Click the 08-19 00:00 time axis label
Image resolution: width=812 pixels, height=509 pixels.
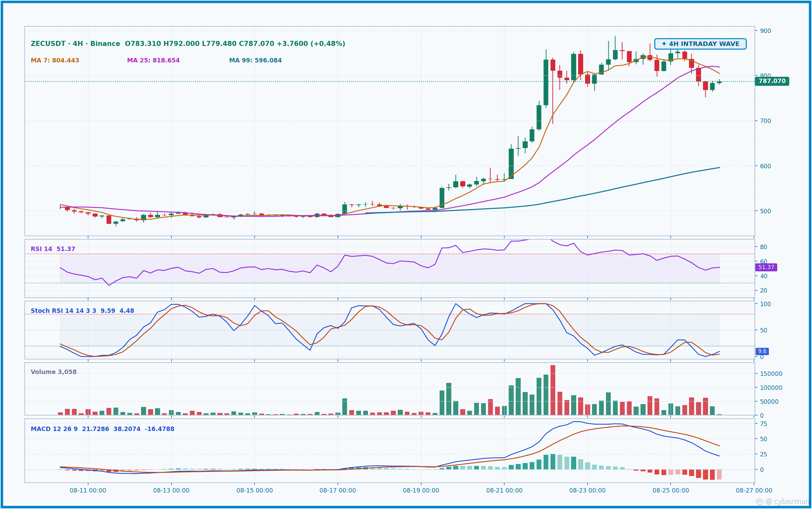[x=421, y=491]
